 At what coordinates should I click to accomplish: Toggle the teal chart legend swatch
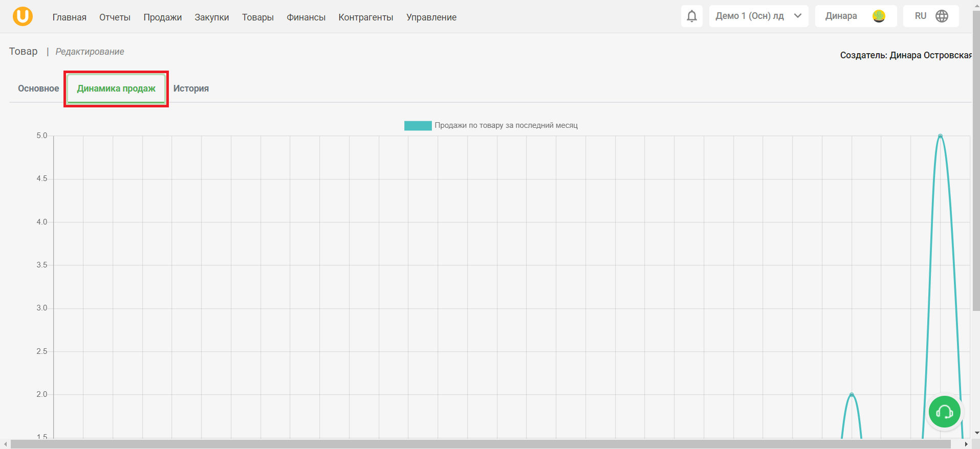click(x=418, y=126)
